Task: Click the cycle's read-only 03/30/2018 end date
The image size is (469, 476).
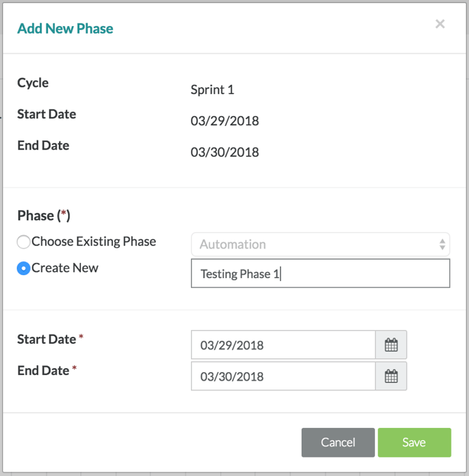Action: click(225, 152)
